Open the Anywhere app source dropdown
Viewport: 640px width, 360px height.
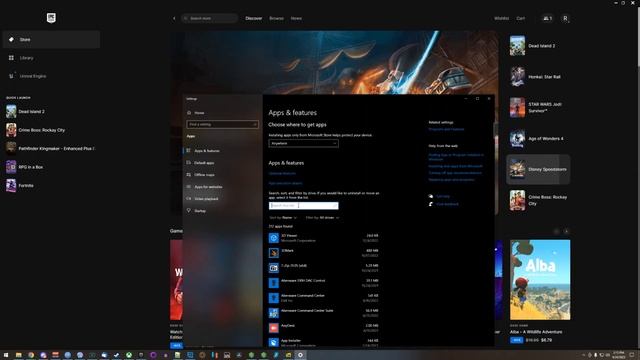303,143
